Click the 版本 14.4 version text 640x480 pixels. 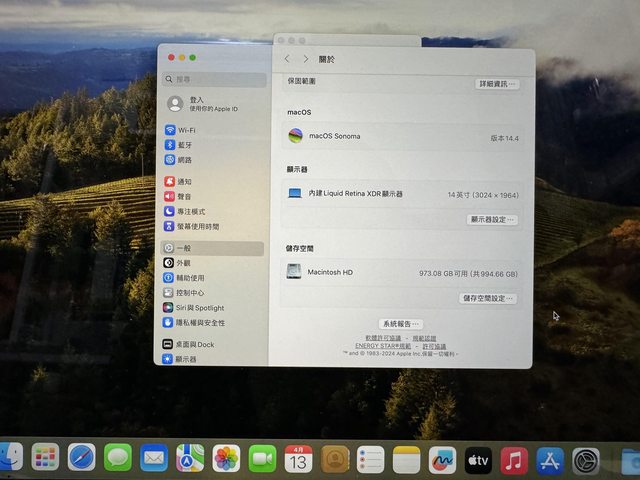[504, 138]
